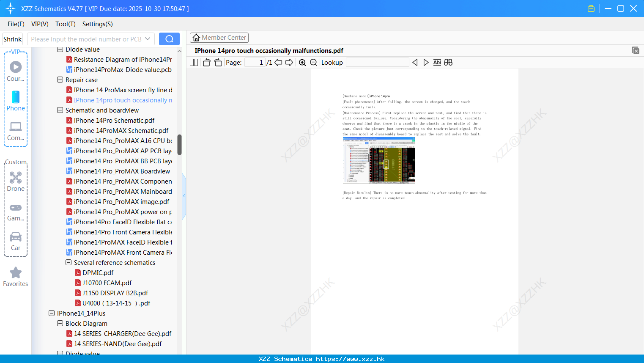Select the Drone category icon

[x=16, y=177]
